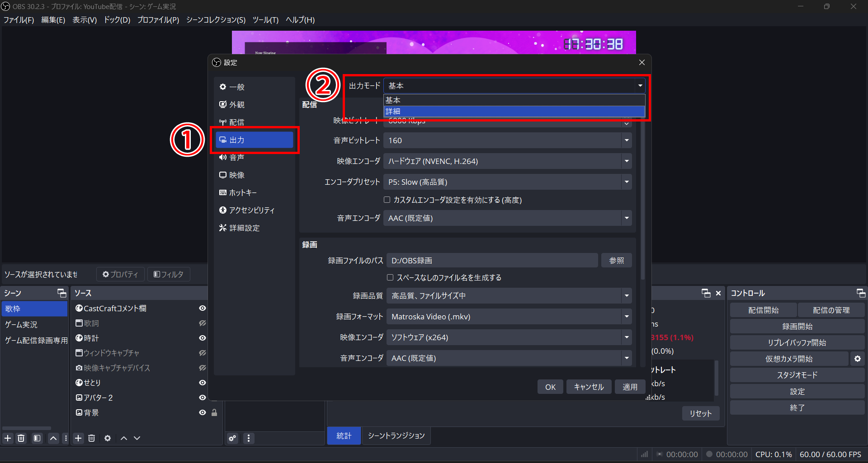This screenshot has width=868, height=463.
Task: Open ファイル(F) menu
Action: 19,20
